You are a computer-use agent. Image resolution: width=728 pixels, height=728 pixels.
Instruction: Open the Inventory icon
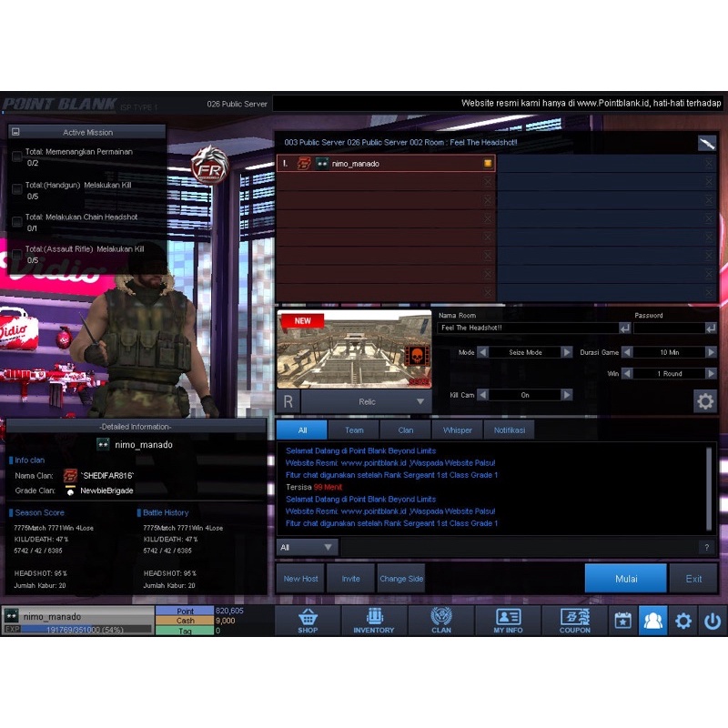pos(373,620)
